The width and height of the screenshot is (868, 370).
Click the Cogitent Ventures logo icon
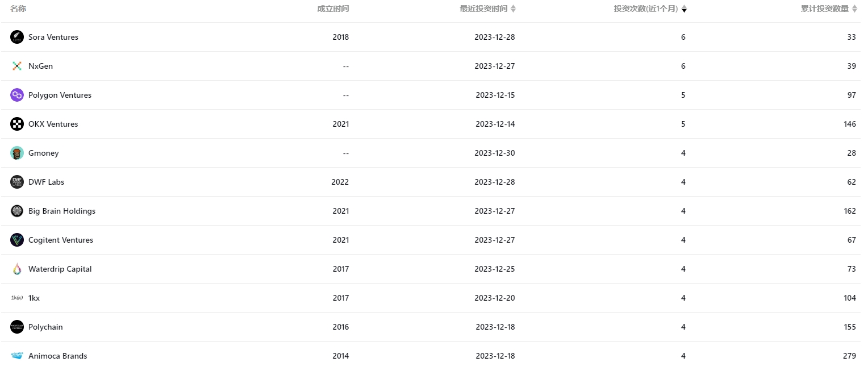point(17,240)
